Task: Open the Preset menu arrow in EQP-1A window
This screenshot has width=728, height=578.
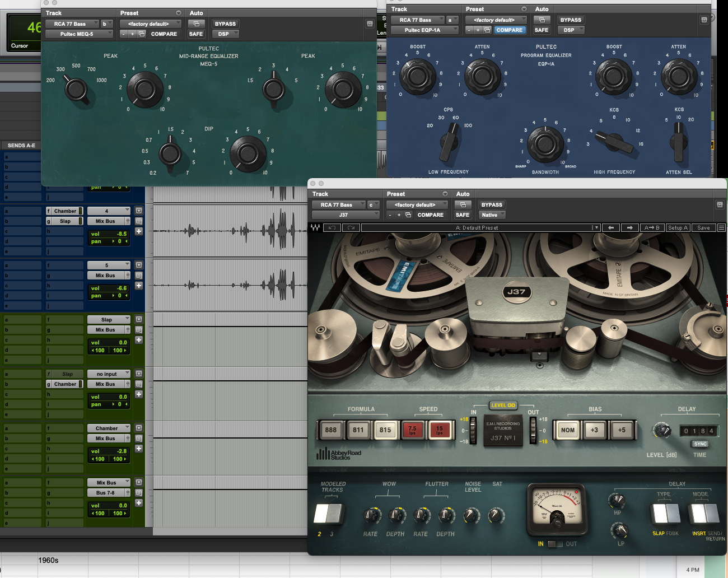Action: [524, 9]
